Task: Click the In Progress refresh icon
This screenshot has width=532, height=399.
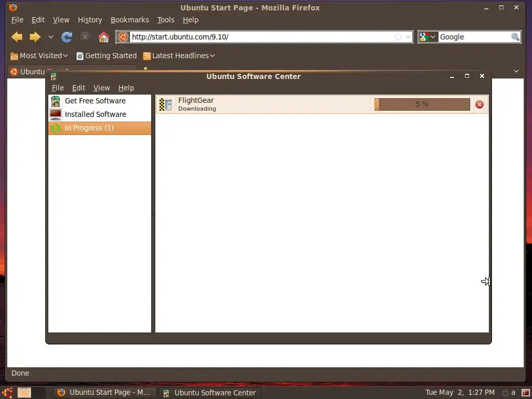Action: 55,128
